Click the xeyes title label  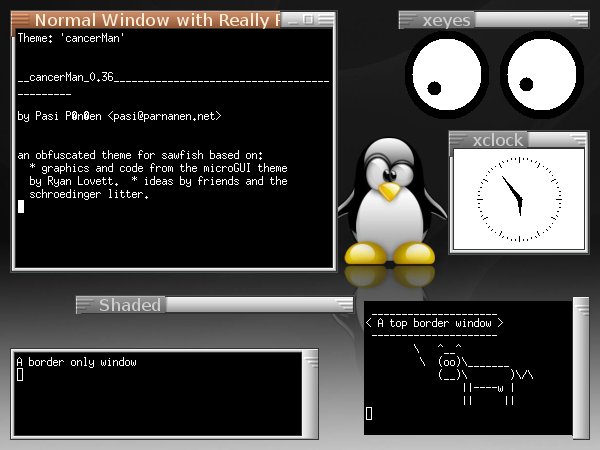[x=446, y=20]
